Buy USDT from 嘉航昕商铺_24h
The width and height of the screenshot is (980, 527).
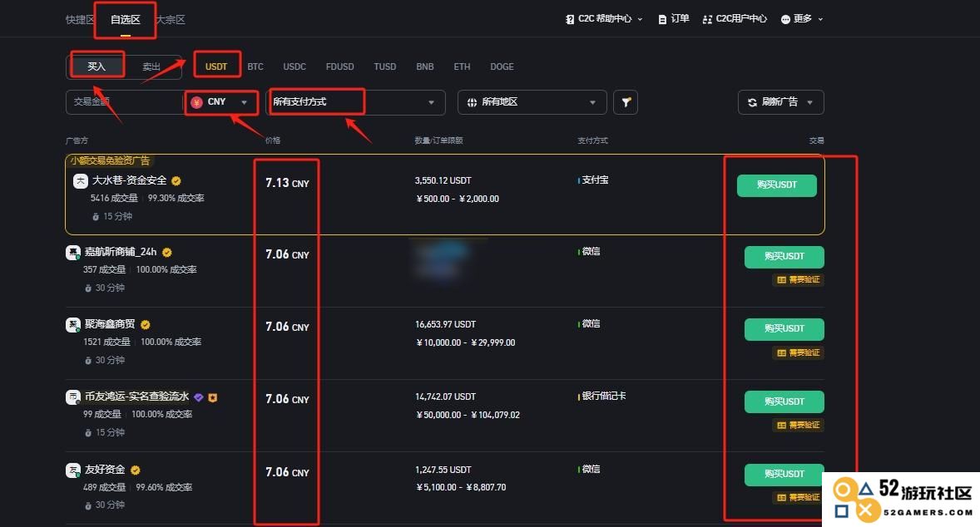784,257
